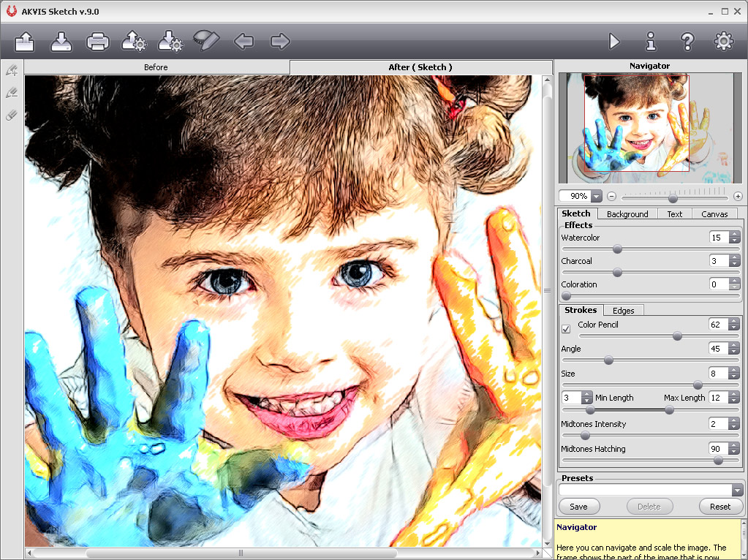748x560 pixels.
Task: Click the zoom in plus button
Action: pyautogui.click(x=738, y=197)
